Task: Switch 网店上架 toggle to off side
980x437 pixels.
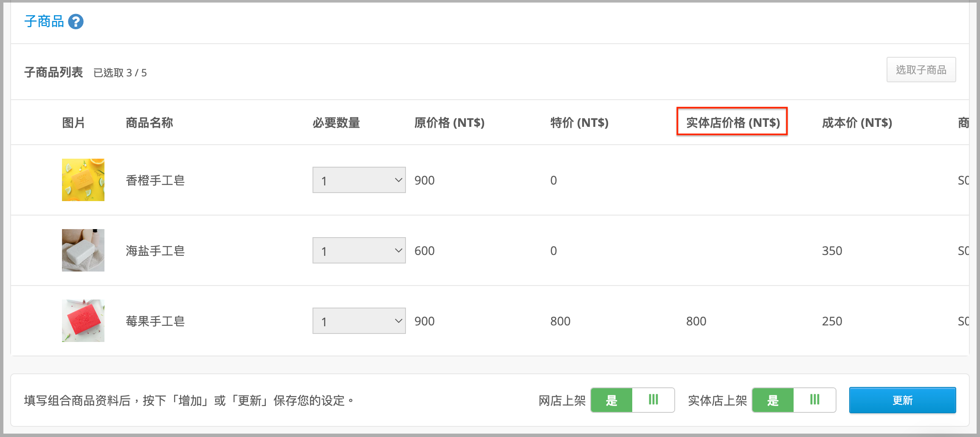Action: pos(653,400)
